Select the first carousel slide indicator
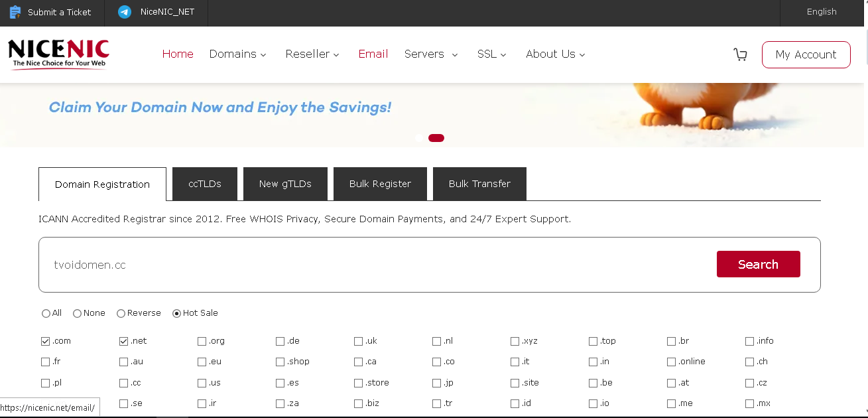The width and height of the screenshot is (868, 418). (x=419, y=138)
